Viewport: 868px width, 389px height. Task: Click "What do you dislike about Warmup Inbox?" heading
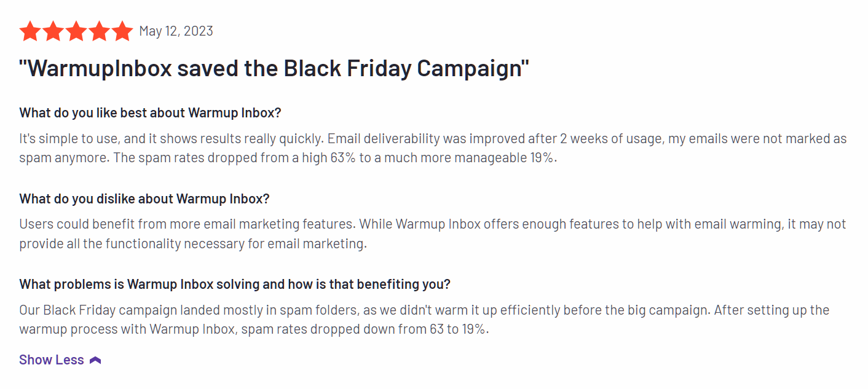[x=144, y=199]
